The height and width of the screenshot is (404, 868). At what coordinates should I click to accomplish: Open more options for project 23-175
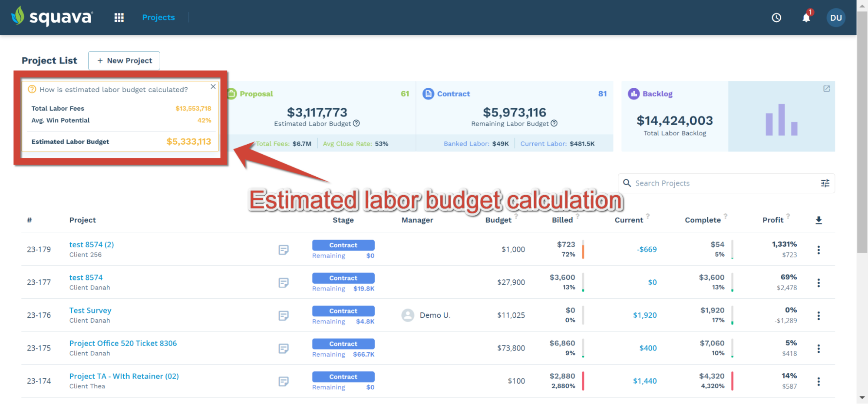tap(818, 348)
